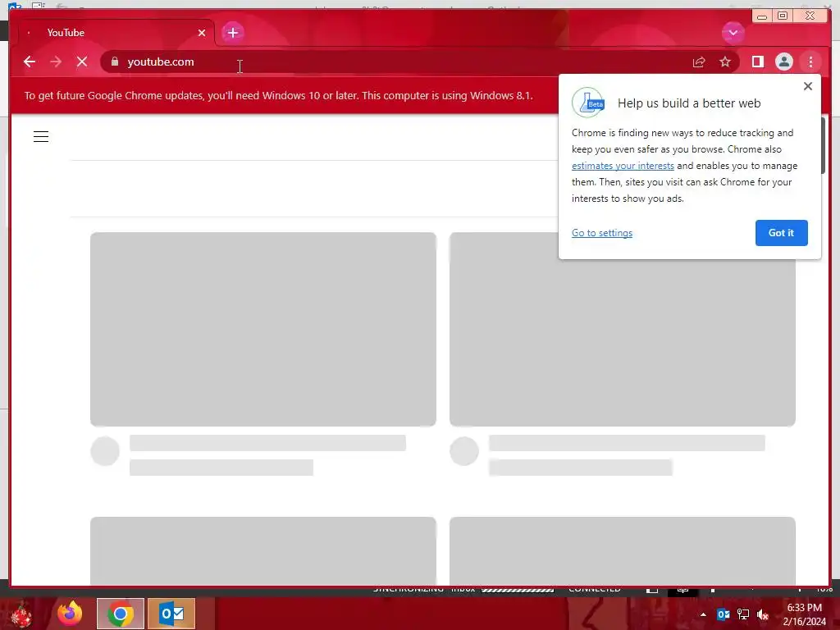Open the network tray icon
Viewport: 840px width, 630px height.
click(743, 614)
